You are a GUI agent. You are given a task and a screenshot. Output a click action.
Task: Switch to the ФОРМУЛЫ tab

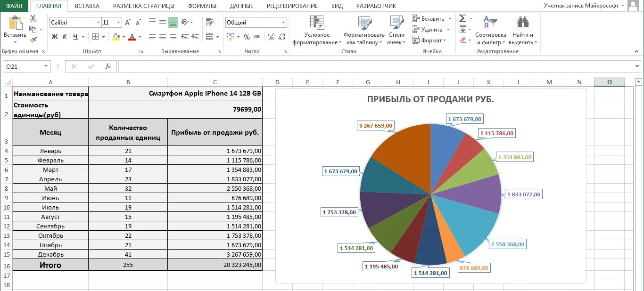tap(202, 6)
